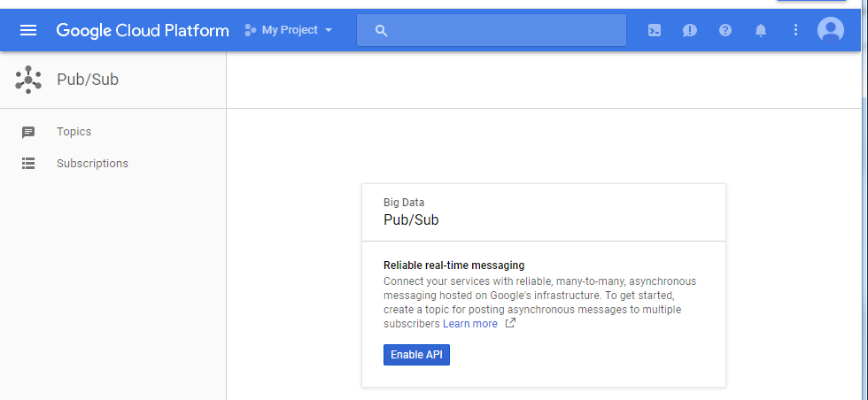Open the Learn more link
This screenshot has height=400, width=868.
(470, 324)
